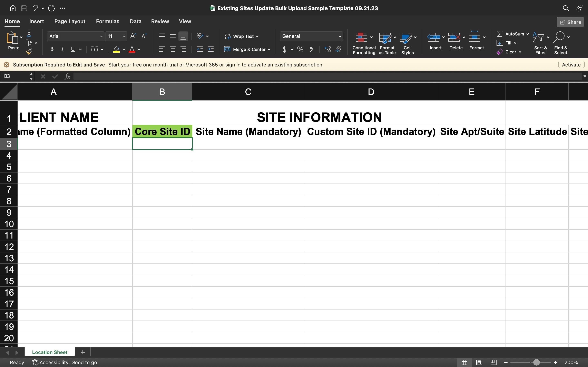Click the undo arrow icon

35,8
